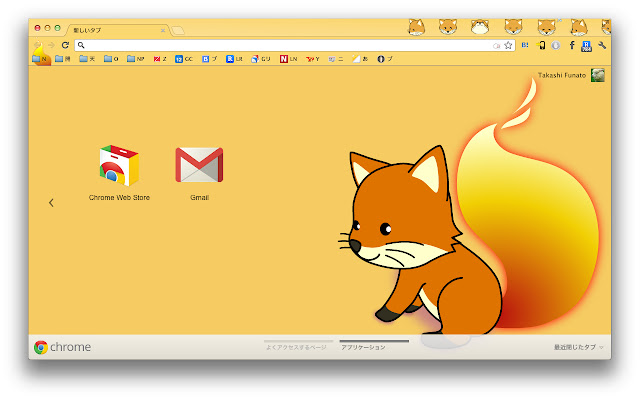Open the blue B bookmark
The width and height of the screenshot is (640, 400).
click(x=209, y=59)
